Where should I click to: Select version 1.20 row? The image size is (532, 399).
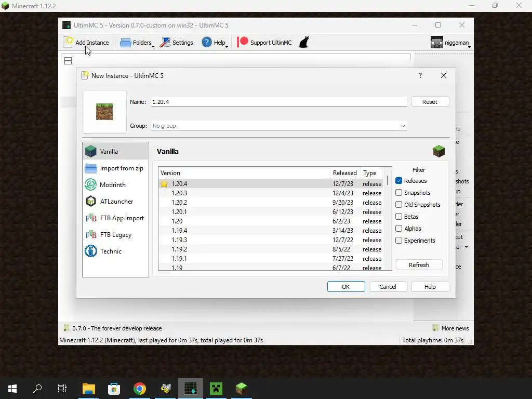tap(271, 221)
